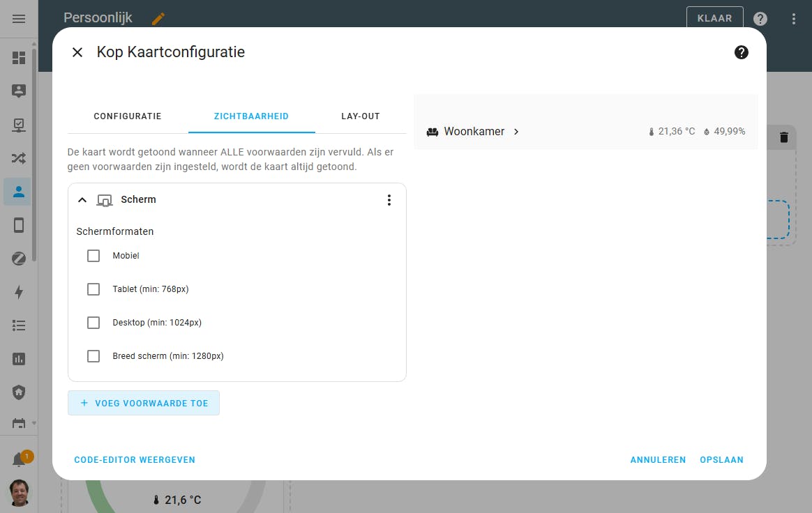The height and width of the screenshot is (513, 812).
Task: Click the pencil icon next to Persoonlijk
Action: 158,19
